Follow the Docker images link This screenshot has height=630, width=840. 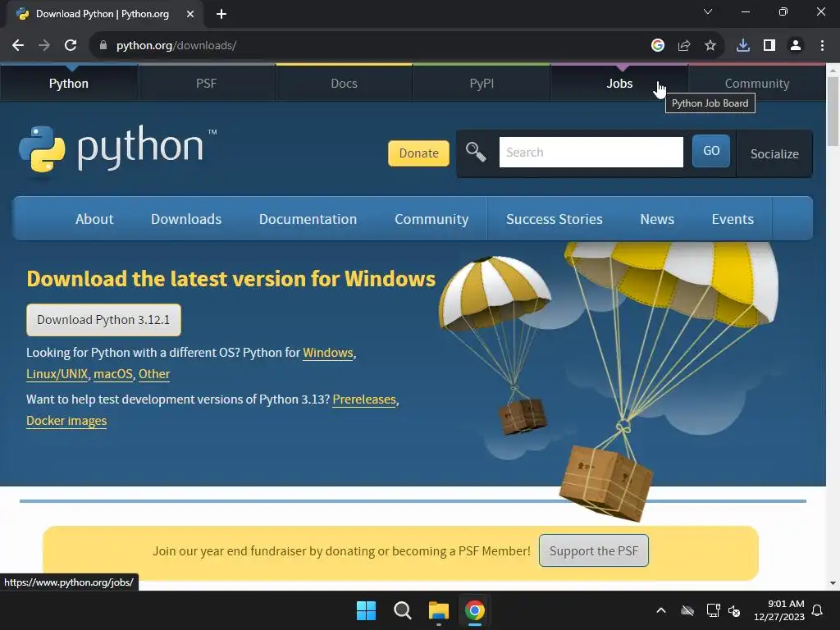pos(66,421)
